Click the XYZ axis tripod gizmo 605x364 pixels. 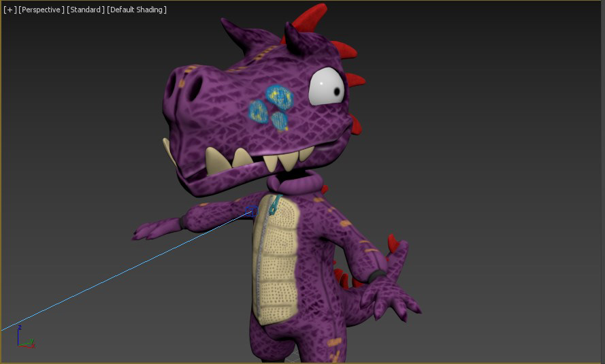[25, 337]
